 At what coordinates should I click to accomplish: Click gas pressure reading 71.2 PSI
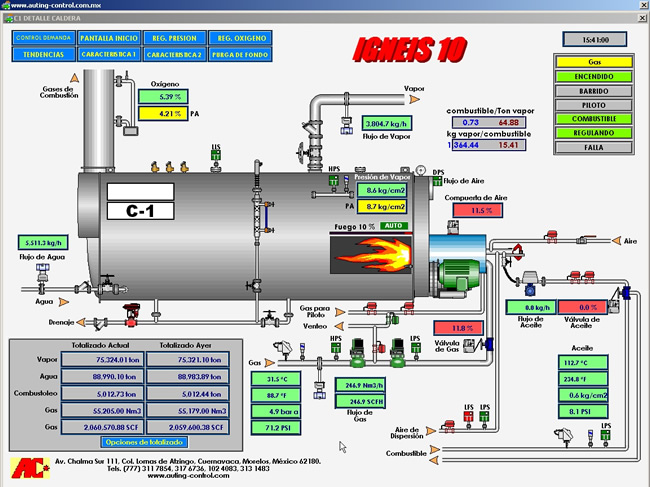coord(276,428)
